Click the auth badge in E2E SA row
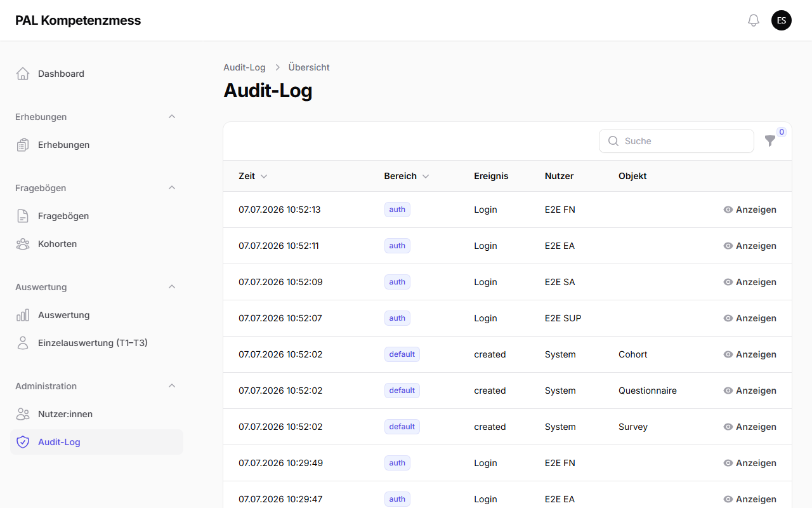This screenshot has height=508, width=812. (397, 282)
